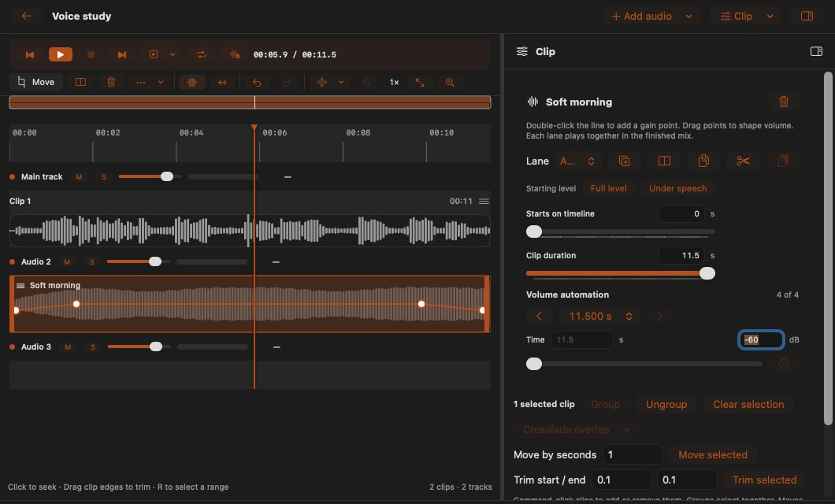This screenshot has height=504, width=835.
Task: Click the split clip icon in the toolbar
Action: pyautogui.click(x=80, y=82)
